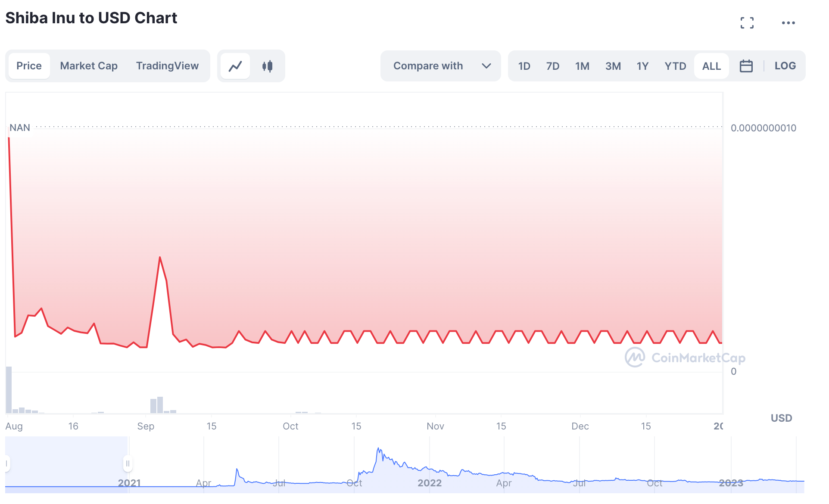The image size is (829, 504).
Task: Click the Shiba Inu to USD Chart heading
Action: tap(91, 18)
